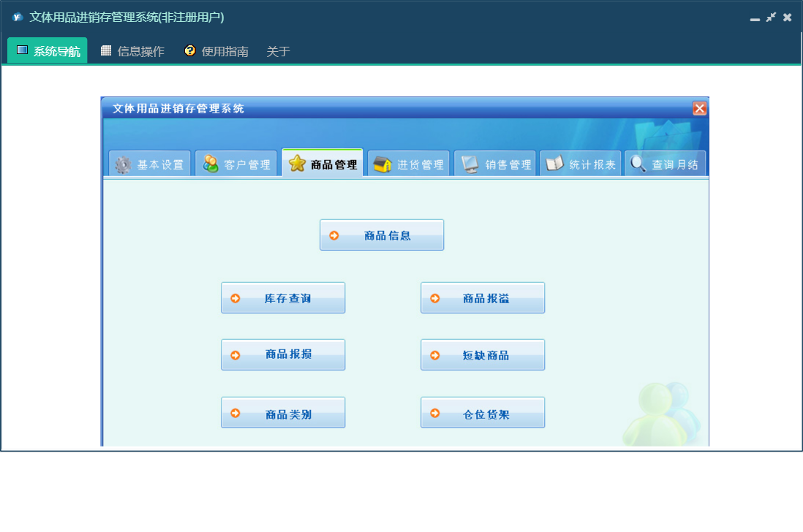The width and height of the screenshot is (803, 532).
Task: Click the open book icon of 统计报表
Action: [554, 164]
